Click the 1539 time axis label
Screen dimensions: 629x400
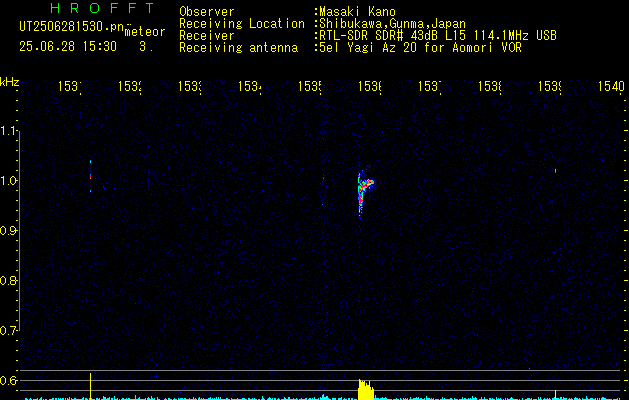pos(549,87)
